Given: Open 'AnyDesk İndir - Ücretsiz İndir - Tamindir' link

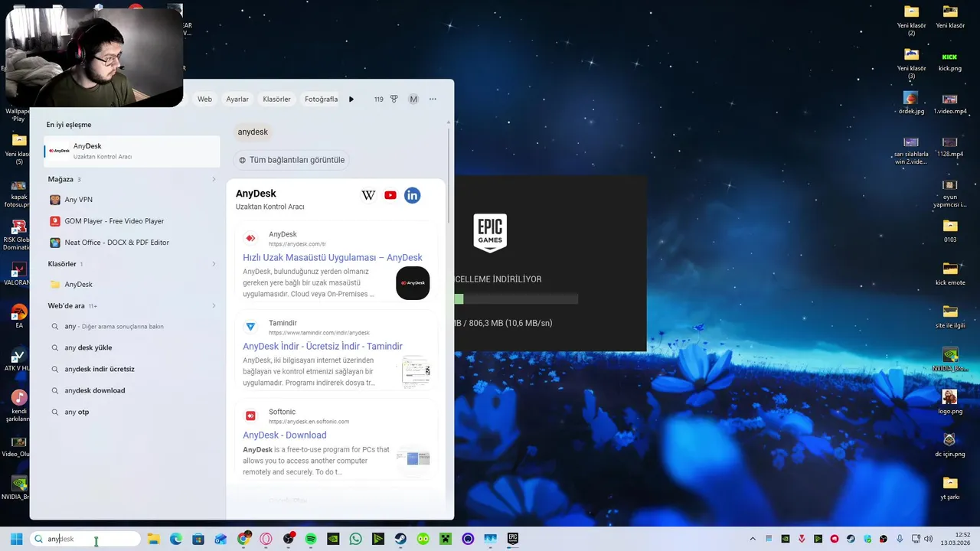Looking at the screenshot, I should 322,347.
